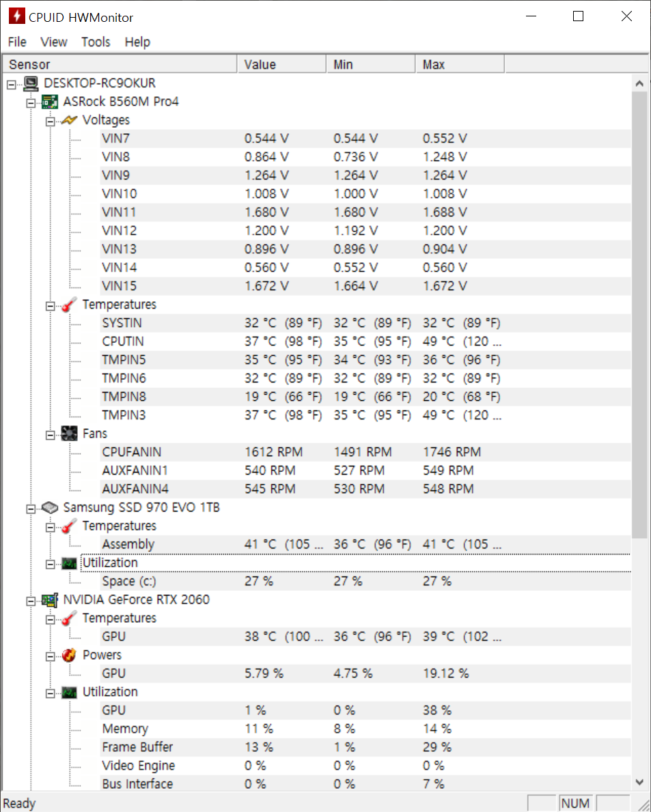The height and width of the screenshot is (812, 651).
Task: Select the Video Engine utilization row
Action: (365, 766)
